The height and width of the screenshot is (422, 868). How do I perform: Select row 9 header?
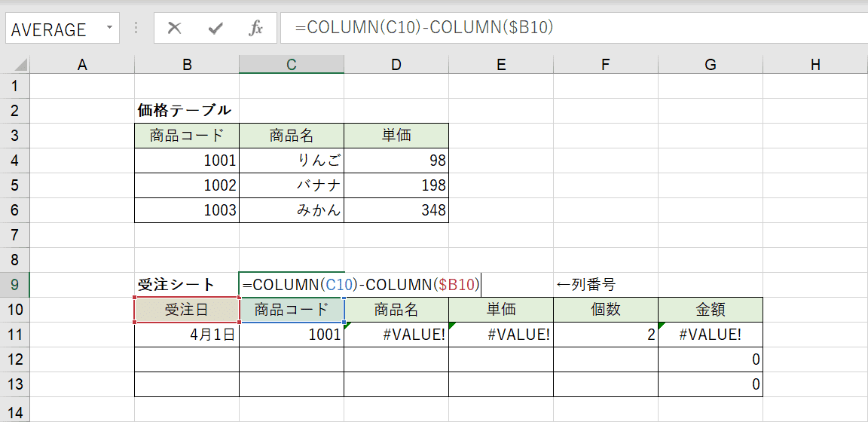(14, 285)
